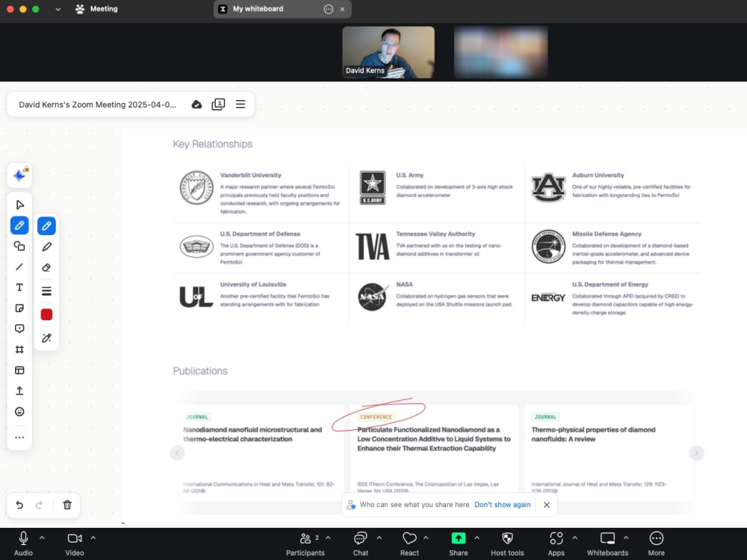Open the React menu
The image size is (747, 560).
pos(409,544)
